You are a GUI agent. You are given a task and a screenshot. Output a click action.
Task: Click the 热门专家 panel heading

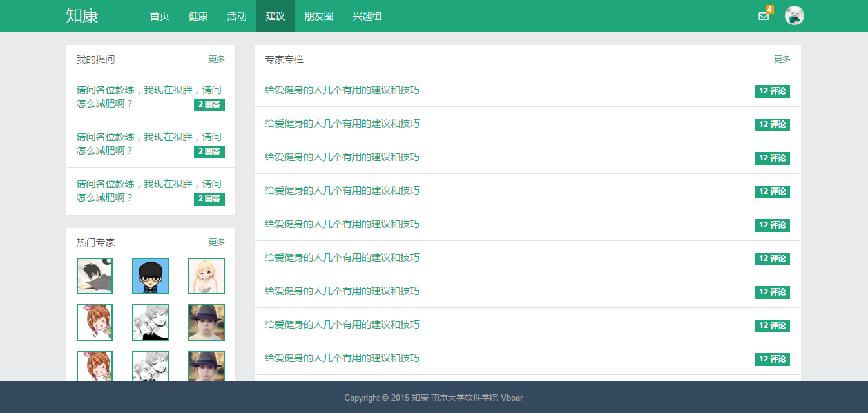coord(95,242)
